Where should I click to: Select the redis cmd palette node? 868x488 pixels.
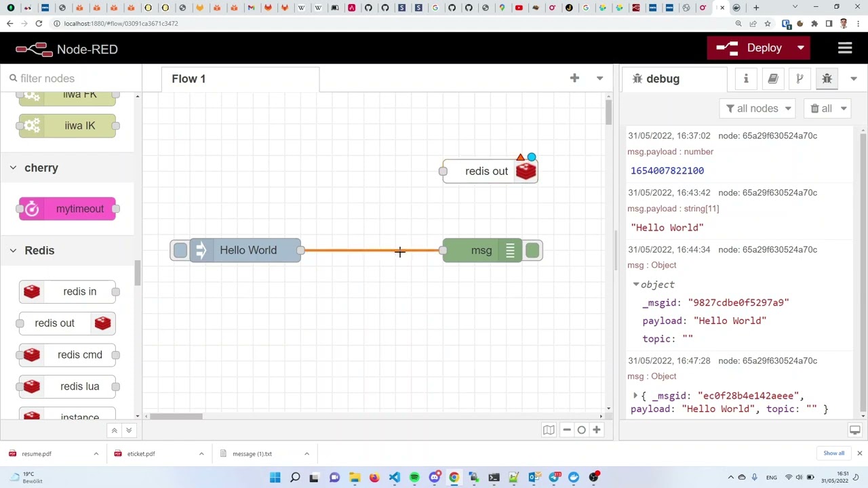click(68, 355)
